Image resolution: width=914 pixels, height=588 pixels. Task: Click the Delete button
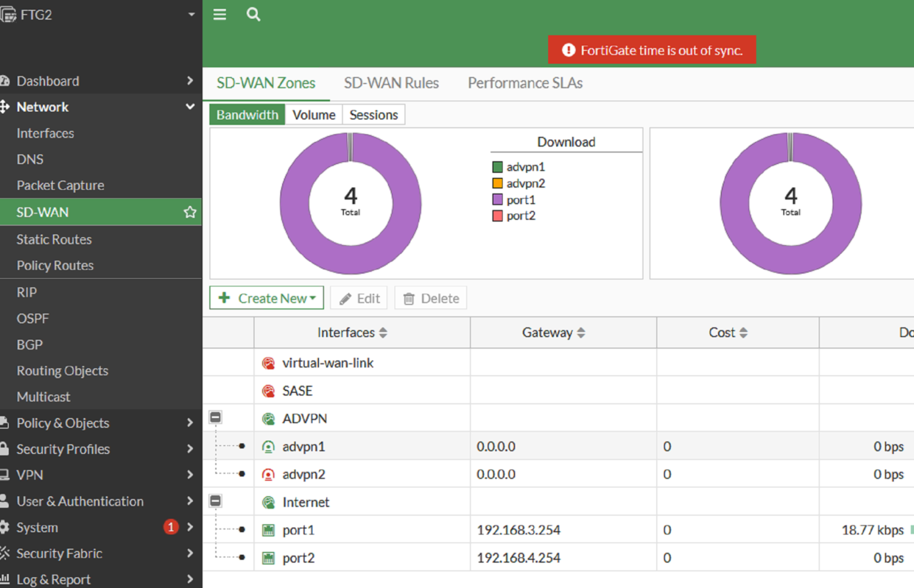coord(431,298)
